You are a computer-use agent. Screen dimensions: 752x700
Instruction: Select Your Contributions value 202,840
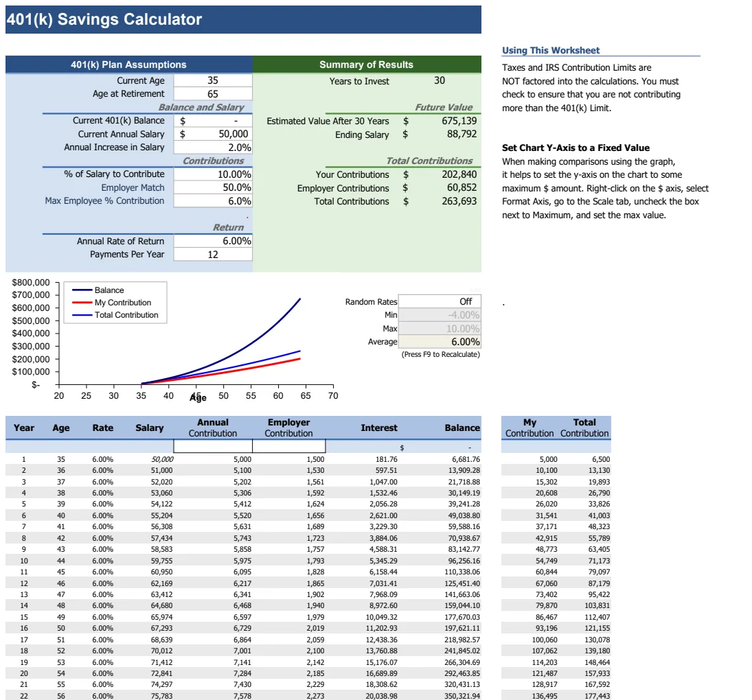coord(459,174)
